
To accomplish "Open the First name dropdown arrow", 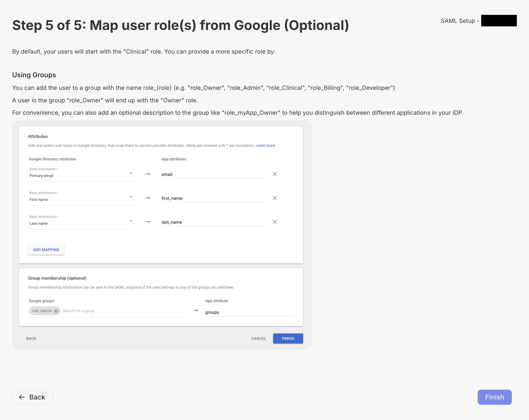I will (x=131, y=197).
